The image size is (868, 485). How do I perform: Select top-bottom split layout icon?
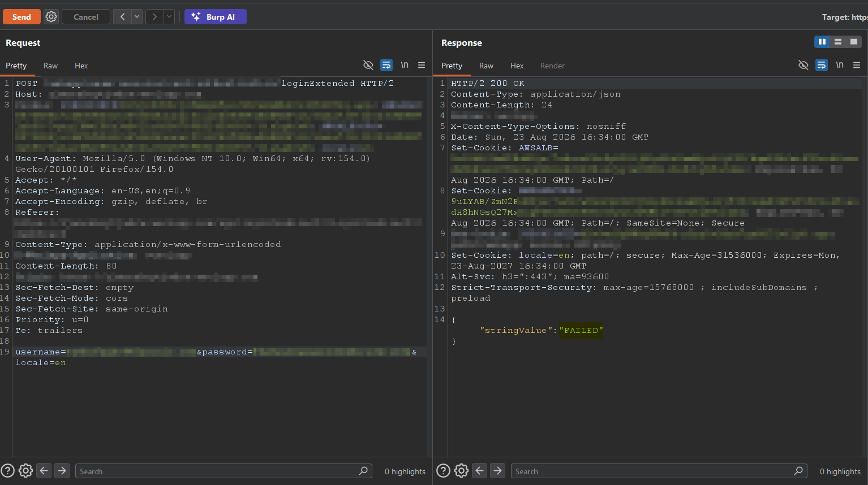point(838,42)
